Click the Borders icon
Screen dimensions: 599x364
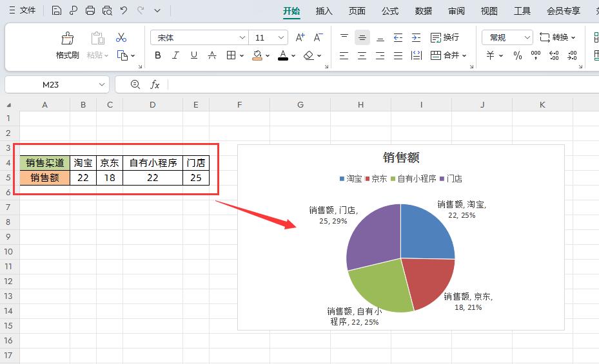click(231, 55)
